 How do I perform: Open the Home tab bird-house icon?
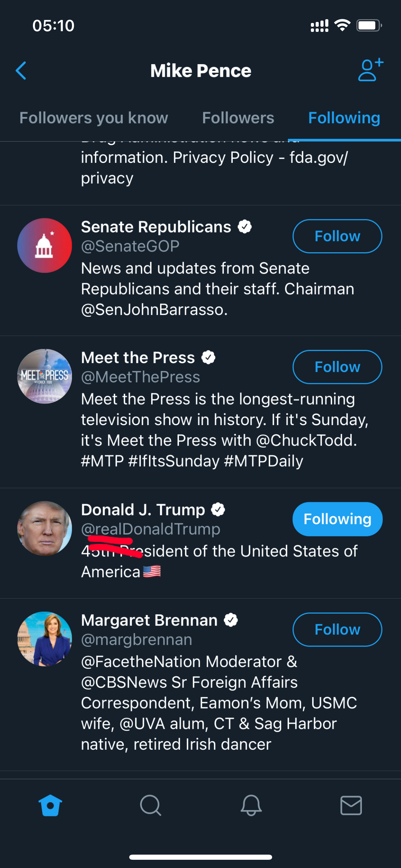(x=50, y=805)
